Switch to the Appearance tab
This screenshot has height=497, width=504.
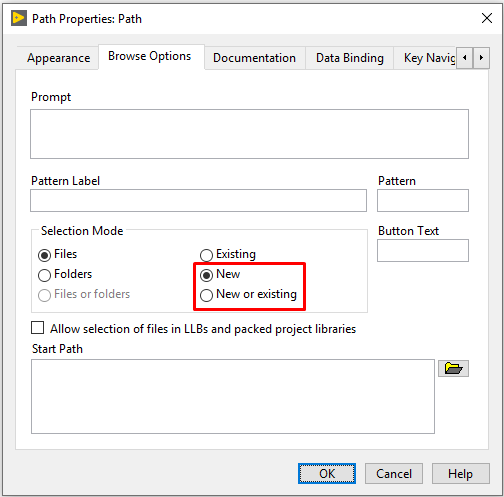[59, 58]
